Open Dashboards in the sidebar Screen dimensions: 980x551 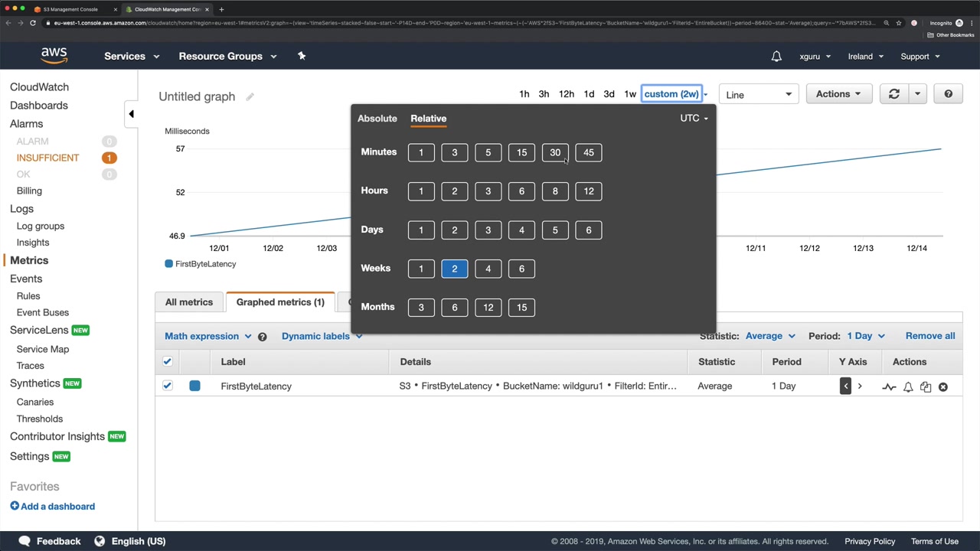pyautogui.click(x=39, y=106)
